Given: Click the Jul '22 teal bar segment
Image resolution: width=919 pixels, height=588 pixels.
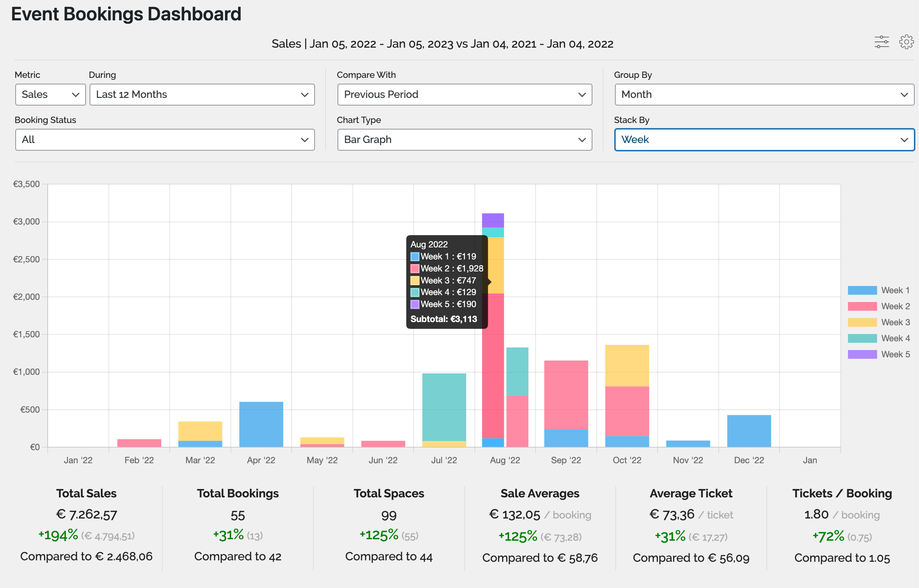Looking at the screenshot, I should tap(444, 407).
